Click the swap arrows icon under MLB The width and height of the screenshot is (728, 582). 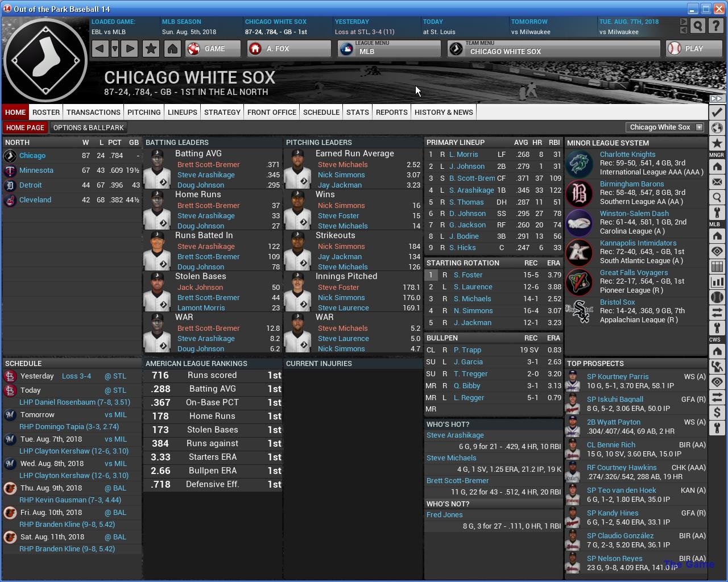717,313
